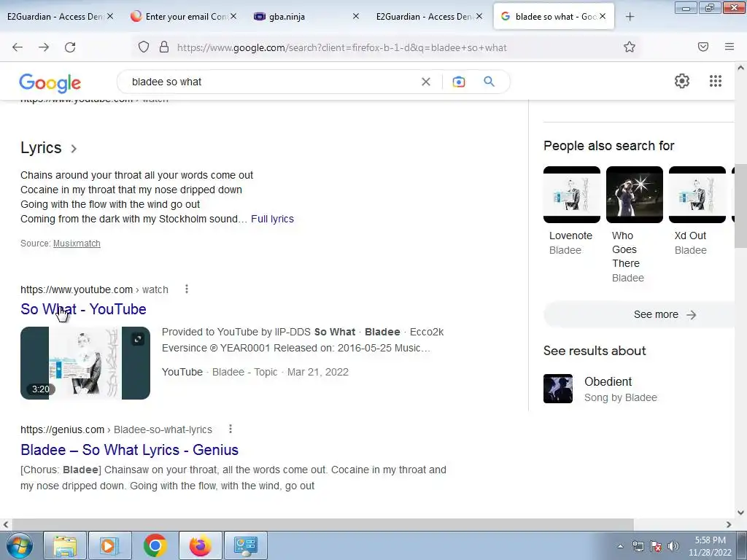747x560 pixels.
Task: Open the volume speaker tray icon
Action: point(673,546)
